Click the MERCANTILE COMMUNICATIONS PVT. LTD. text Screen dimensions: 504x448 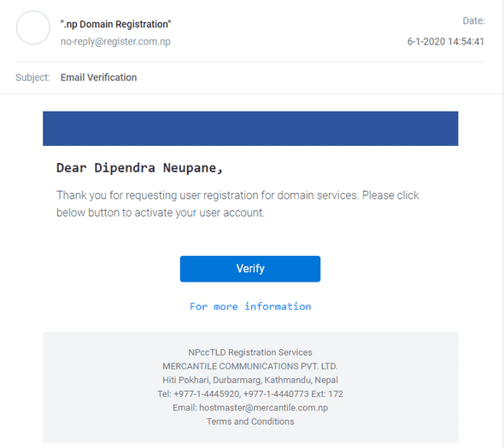(250, 366)
